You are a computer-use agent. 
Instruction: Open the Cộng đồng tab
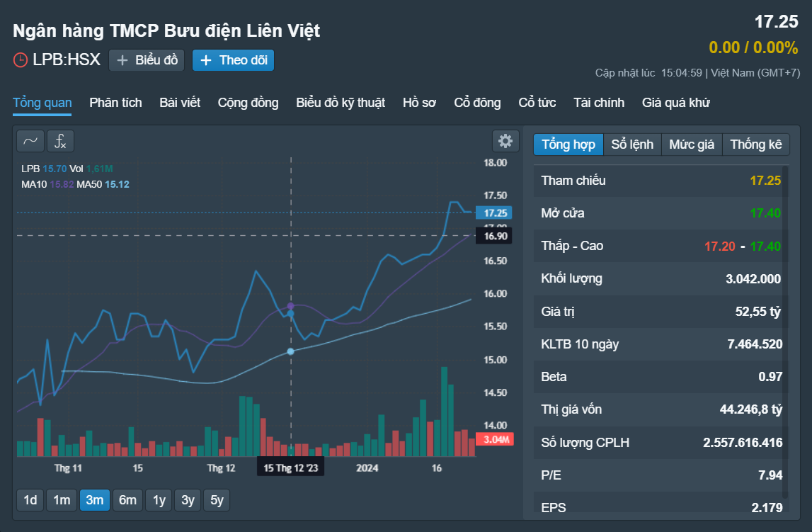pos(248,103)
